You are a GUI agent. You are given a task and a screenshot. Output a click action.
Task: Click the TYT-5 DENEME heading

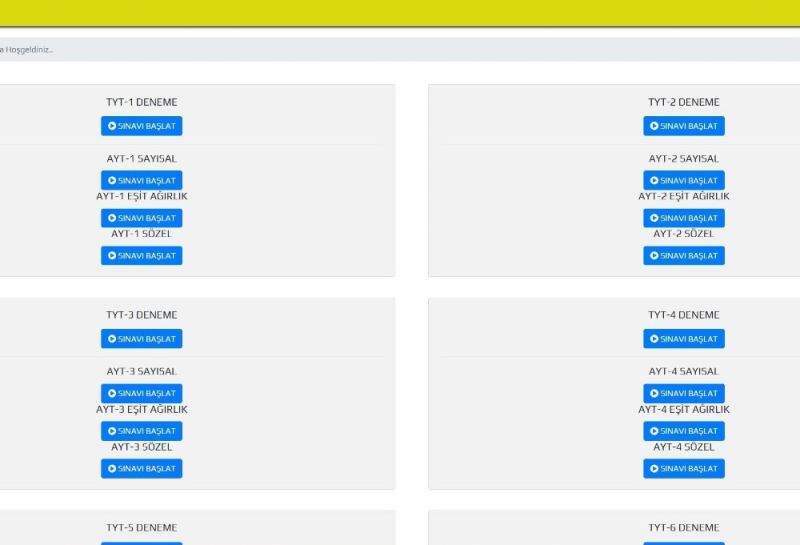click(x=141, y=528)
